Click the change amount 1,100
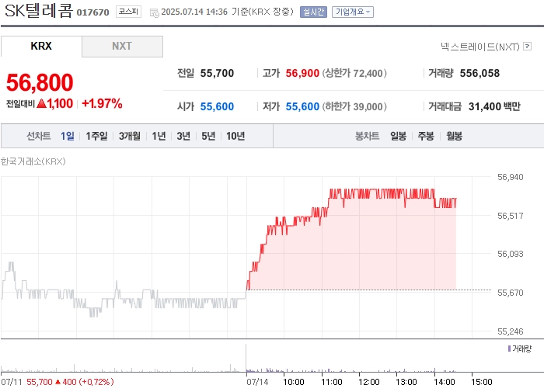Image resolution: width=544 pixels, height=392 pixels. 60,103
